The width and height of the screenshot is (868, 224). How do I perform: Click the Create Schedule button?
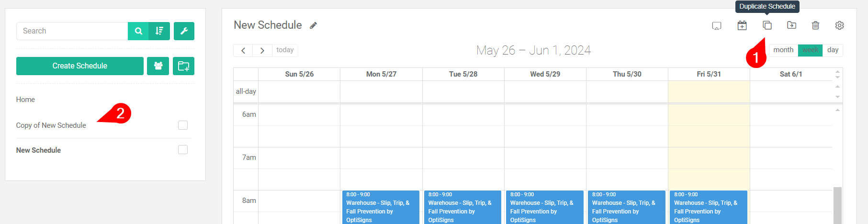(80, 66)
